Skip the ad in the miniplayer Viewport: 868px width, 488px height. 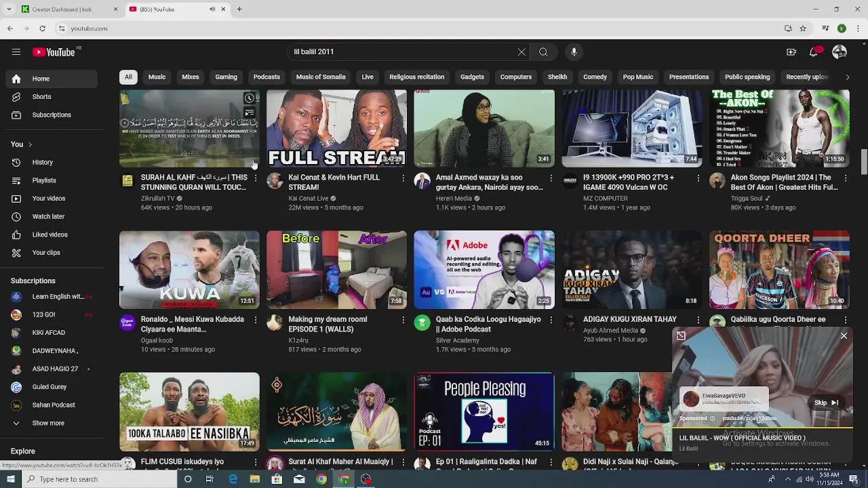coord(827,403)
